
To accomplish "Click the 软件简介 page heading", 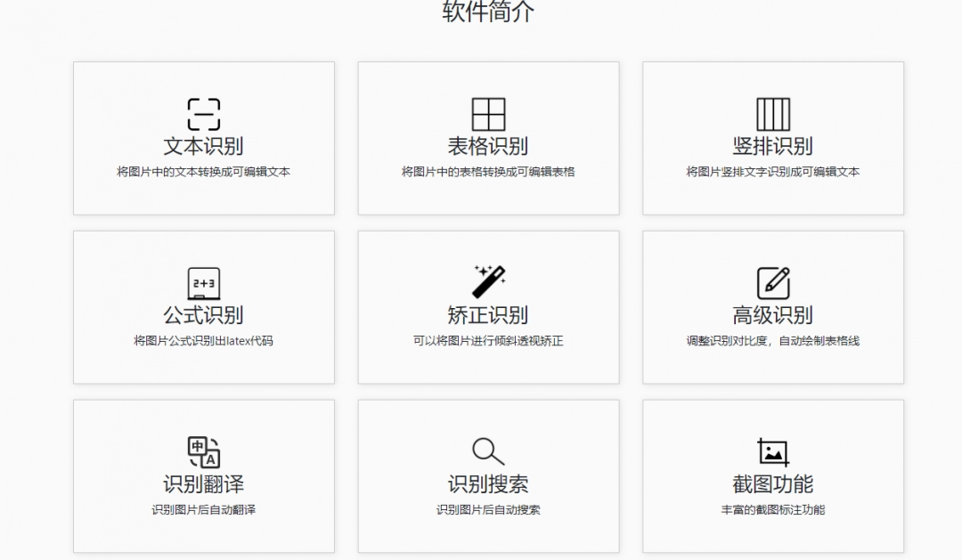I will tap(488, 12).
